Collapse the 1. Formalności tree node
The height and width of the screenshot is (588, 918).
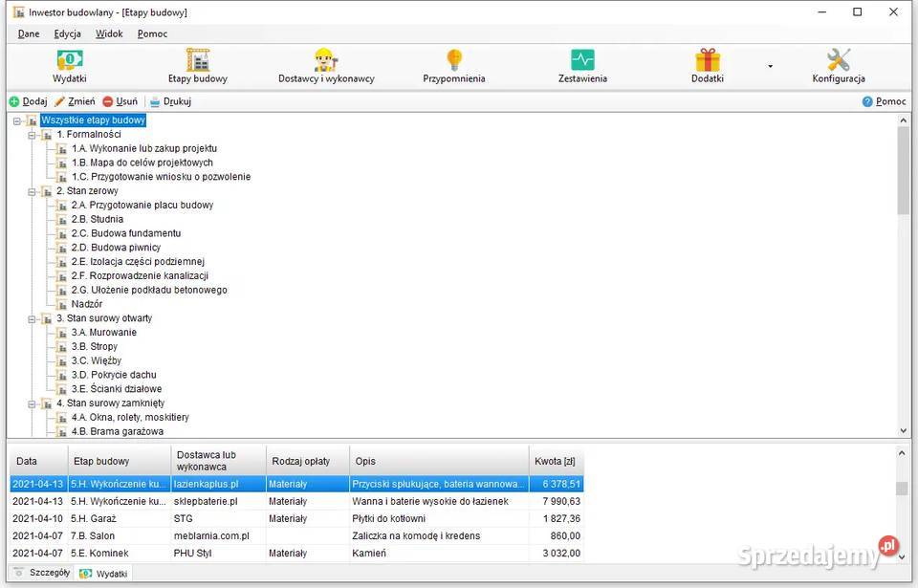(x=32, y=135)
